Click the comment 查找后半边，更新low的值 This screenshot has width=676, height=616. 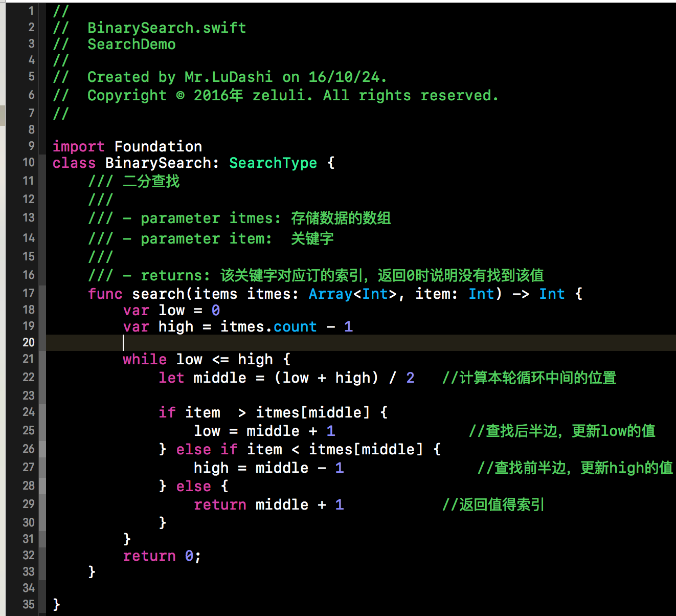(562, 431)
